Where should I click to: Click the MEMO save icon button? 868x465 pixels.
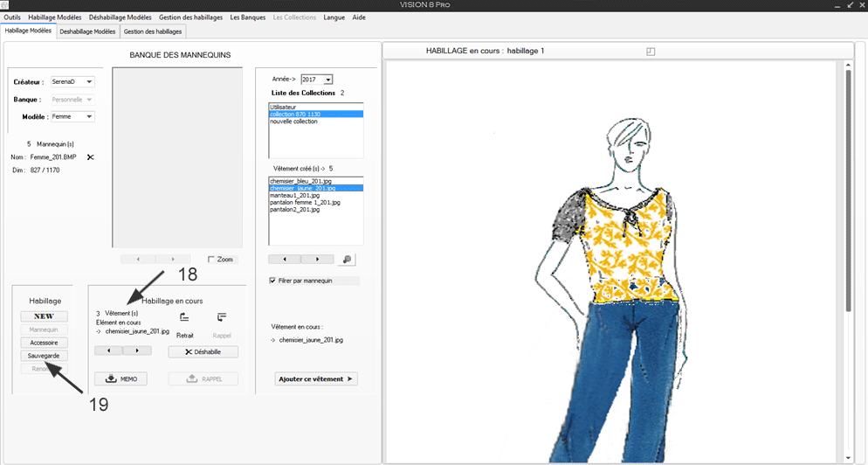click(121, 378)
